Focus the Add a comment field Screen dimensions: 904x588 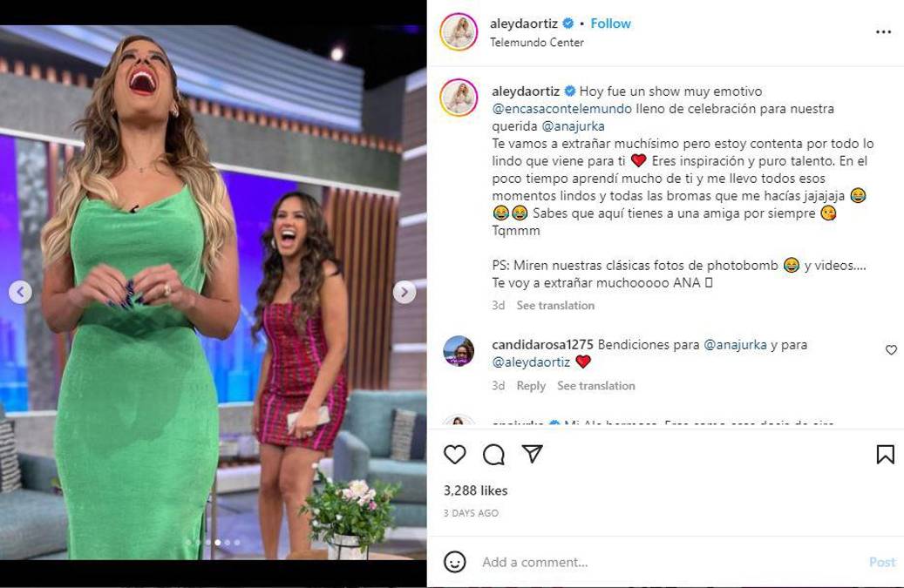(x=669, y=562)
